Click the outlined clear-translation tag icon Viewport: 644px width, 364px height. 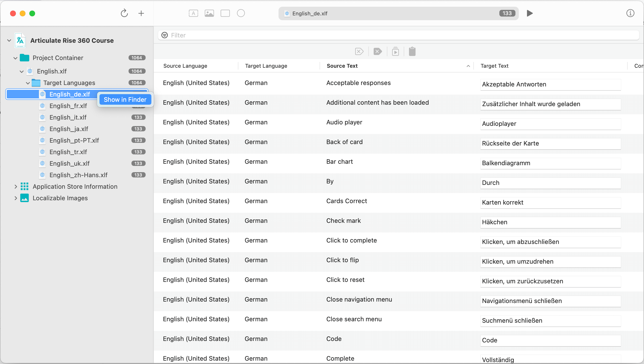[359, 51]
